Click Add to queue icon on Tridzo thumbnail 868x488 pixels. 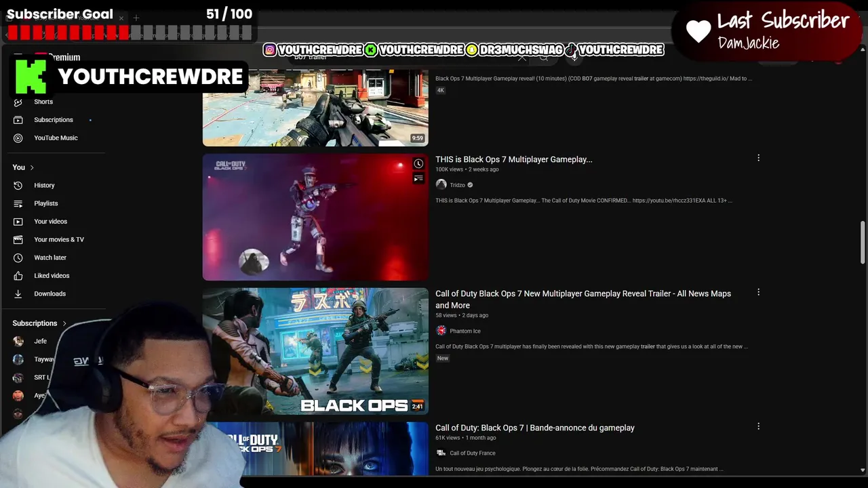pyautogui.click(x=418, y=178)
